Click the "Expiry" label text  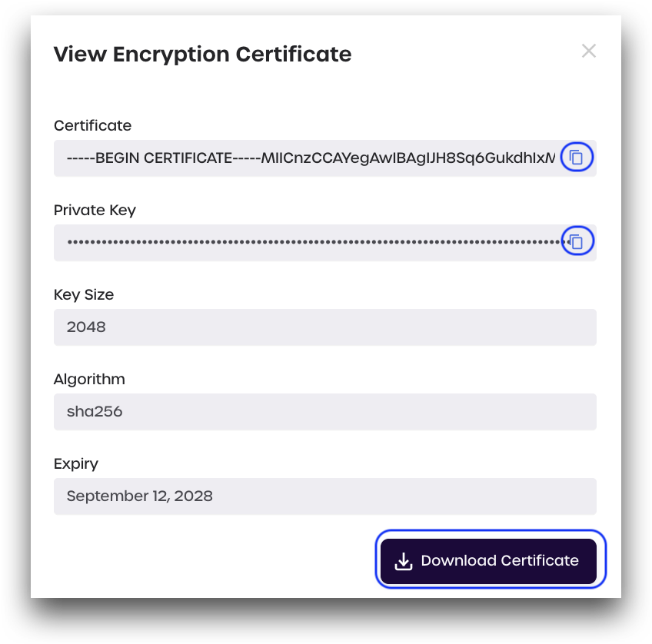76,463
